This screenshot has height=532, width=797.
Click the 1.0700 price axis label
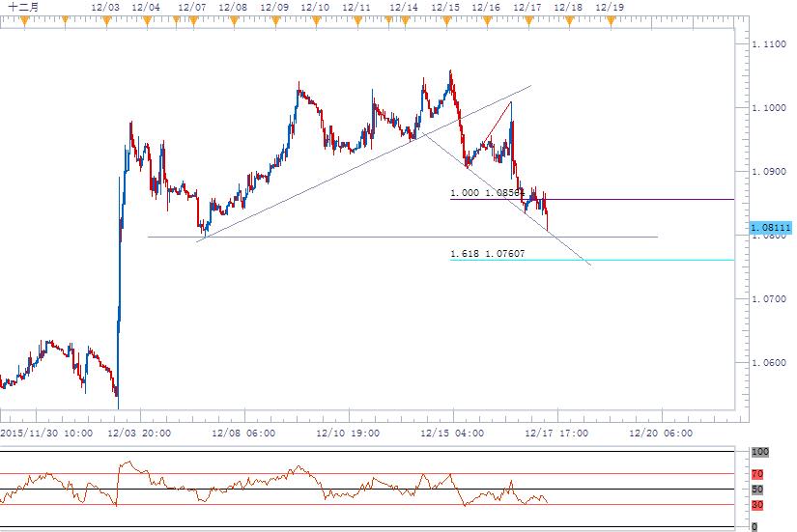tap(769, 299)
